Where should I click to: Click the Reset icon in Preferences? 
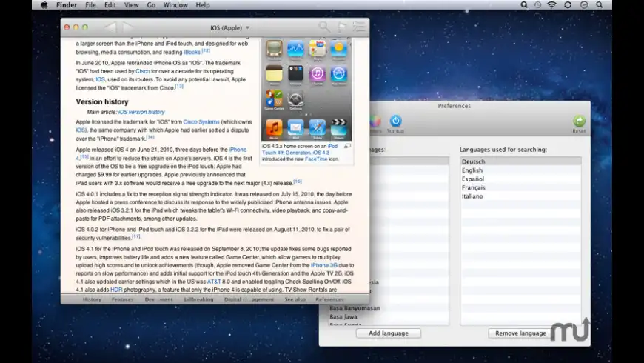click(x=579, y=122)
